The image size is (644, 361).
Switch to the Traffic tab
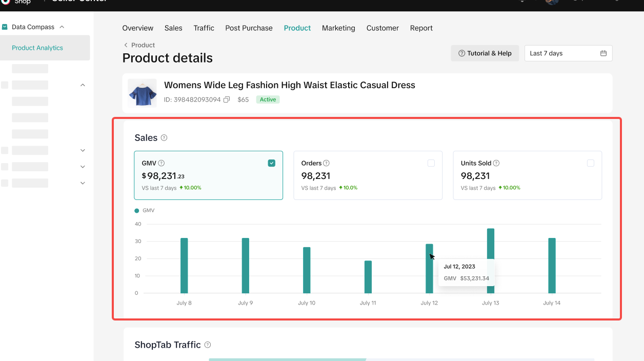pyautogui.click(x=204, y=28)
